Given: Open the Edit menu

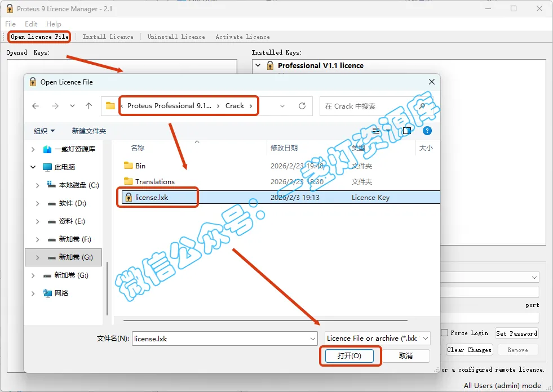Looking at the screenshot, I should pos(31,24).
